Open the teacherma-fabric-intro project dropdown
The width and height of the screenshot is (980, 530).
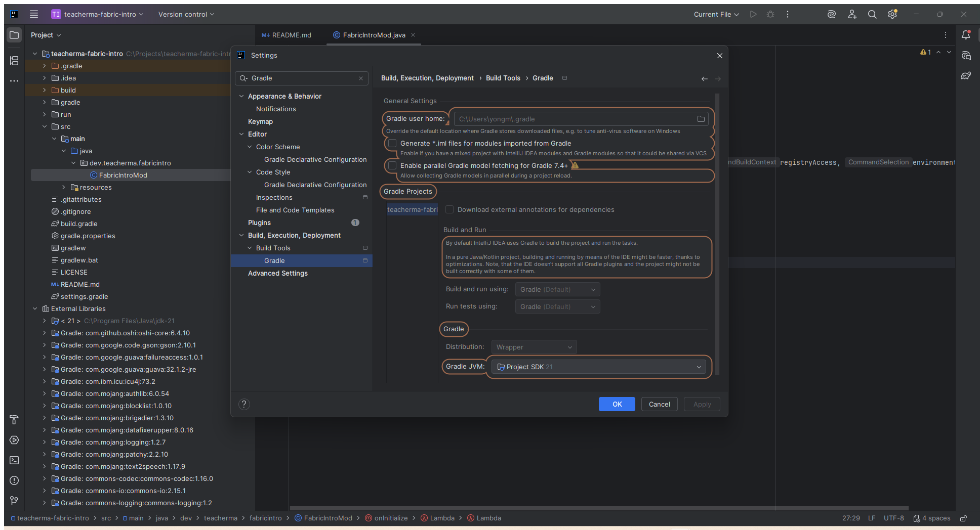pyautogui.click(x=97, y=14)
